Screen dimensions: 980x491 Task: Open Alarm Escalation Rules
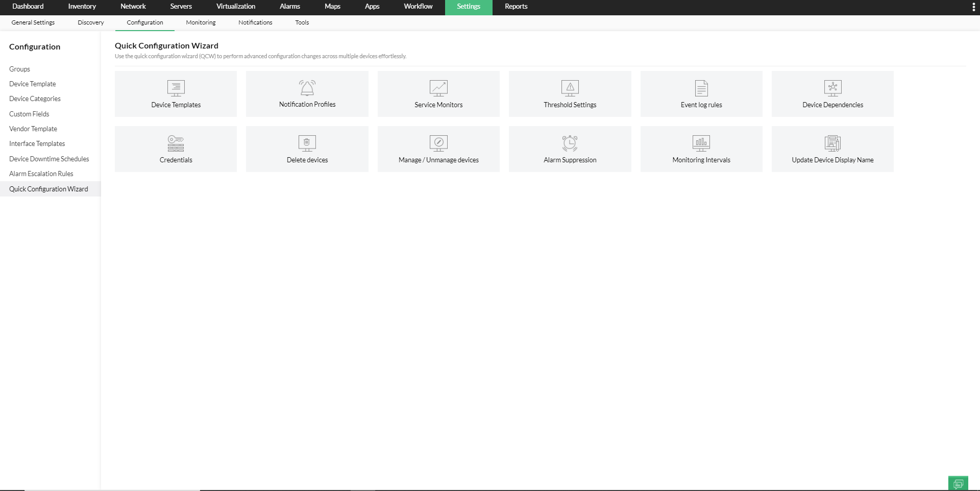41,174
